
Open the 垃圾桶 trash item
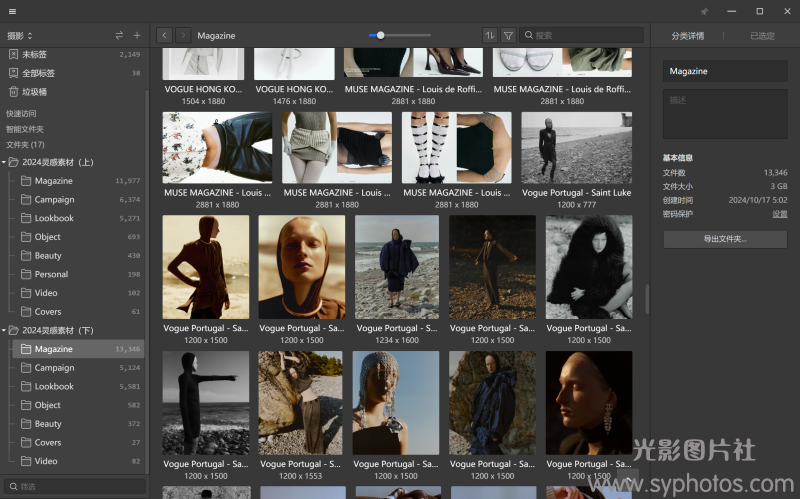click(x=35, y=91)
